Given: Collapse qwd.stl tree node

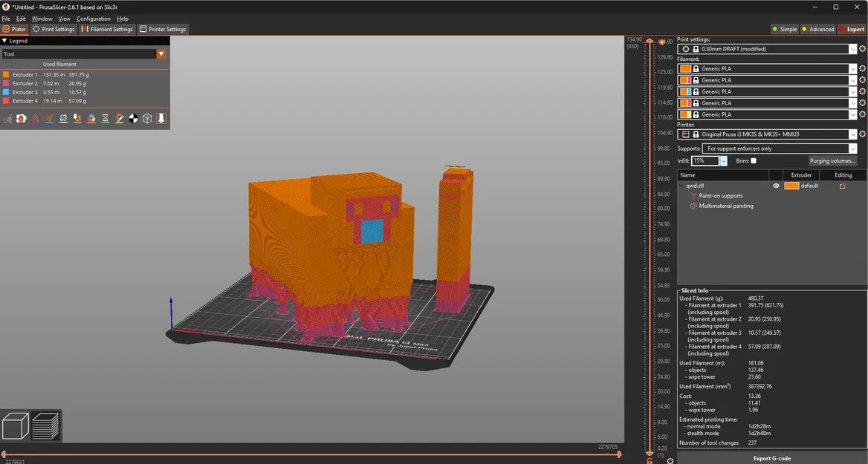Looking at the screenshot, I should point(681,186).
